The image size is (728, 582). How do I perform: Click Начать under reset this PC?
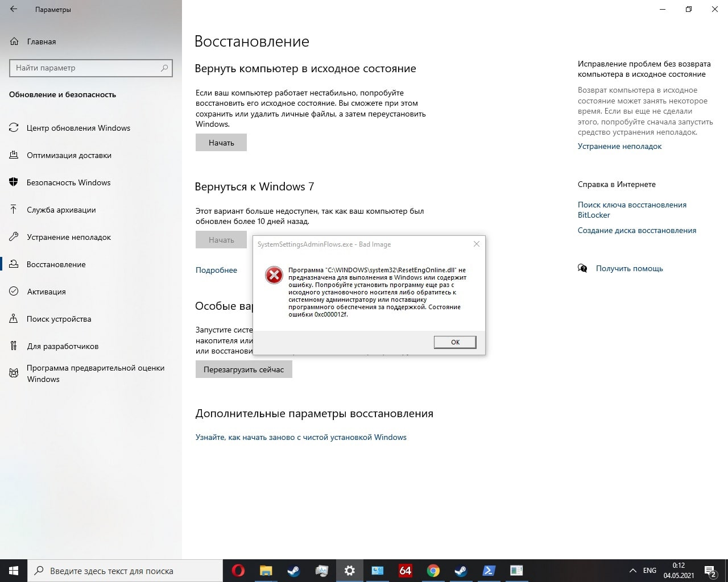(221, 143)
